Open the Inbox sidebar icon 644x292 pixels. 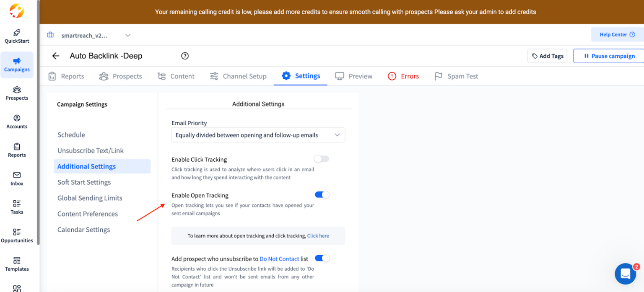(17, 178)
